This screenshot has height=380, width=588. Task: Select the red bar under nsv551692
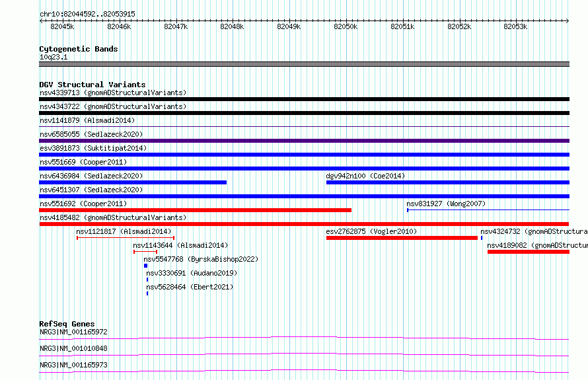click(195, 210)
